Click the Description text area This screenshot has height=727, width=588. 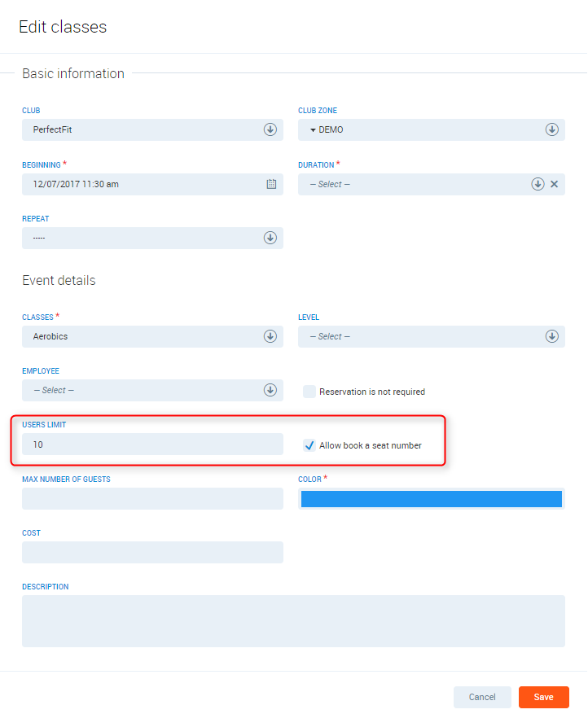[x=293, y=620]
